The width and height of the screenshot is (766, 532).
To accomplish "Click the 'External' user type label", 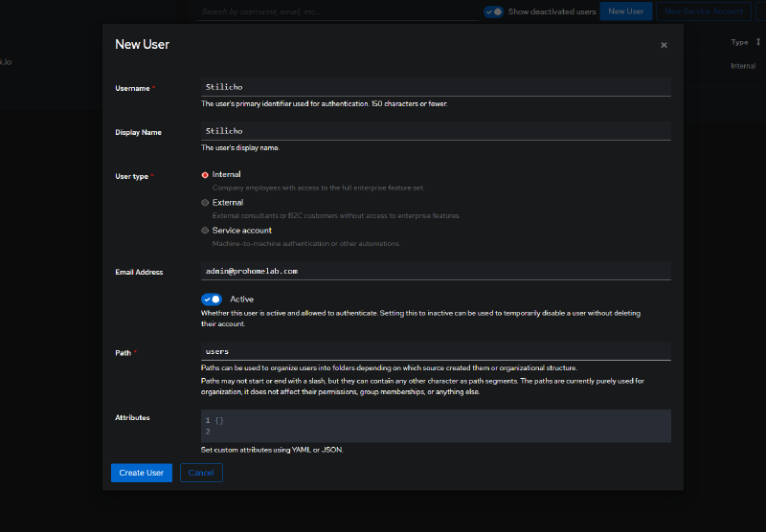I will [x=228, y=203].
